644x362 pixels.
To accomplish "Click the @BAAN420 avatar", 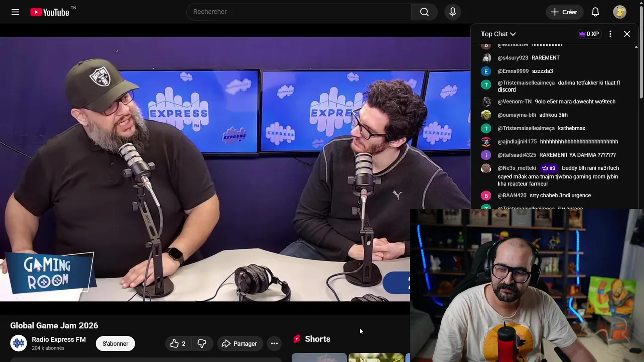I will pos(486,196).
